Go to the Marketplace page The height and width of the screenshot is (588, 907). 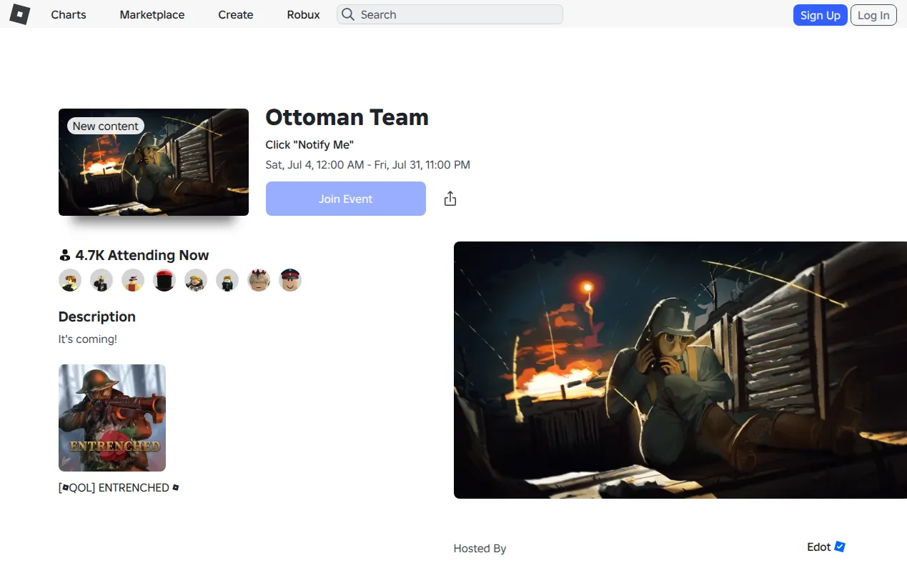point(152,14)
